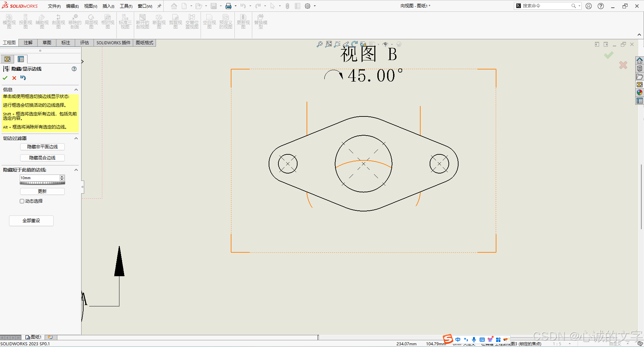Open the 文件(F) menu
Screen dimensions: 644x347
(x=54, y=6)
